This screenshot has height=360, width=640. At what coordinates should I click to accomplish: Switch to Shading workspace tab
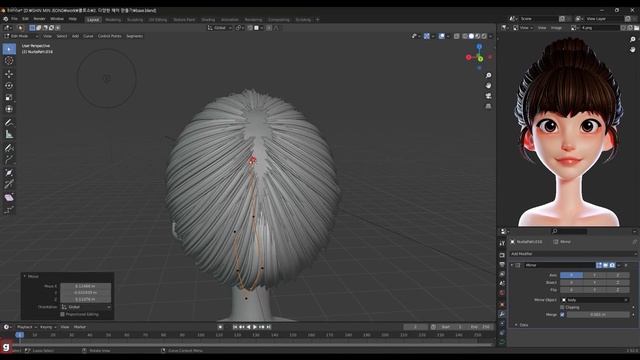[x=208, y=20]
